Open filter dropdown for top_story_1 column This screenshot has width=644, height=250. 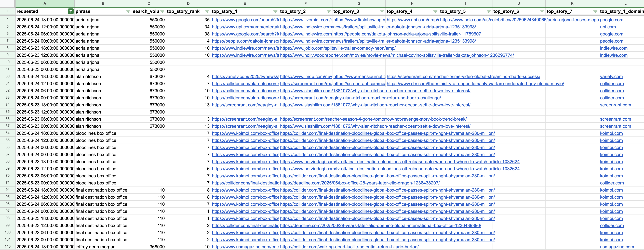coord(275,11)
